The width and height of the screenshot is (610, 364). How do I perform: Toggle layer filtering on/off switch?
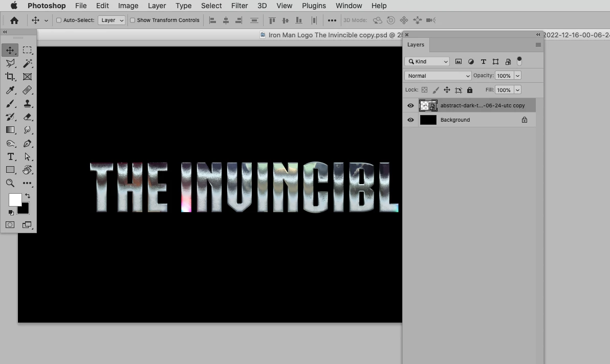coord(519,61)
